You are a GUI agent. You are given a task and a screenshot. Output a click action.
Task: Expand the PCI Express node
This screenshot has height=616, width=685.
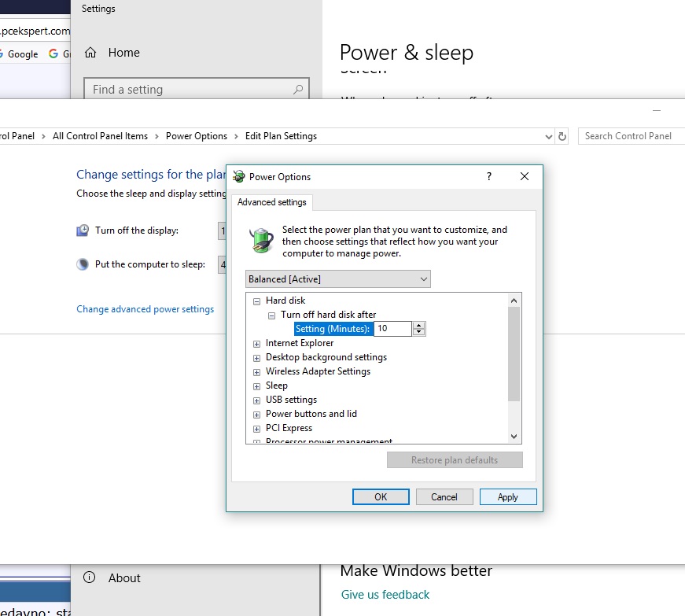click(256, 428)
